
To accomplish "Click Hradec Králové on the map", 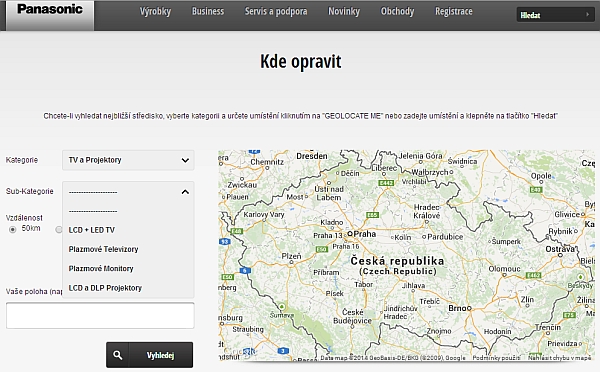I will tap(427, 211).
